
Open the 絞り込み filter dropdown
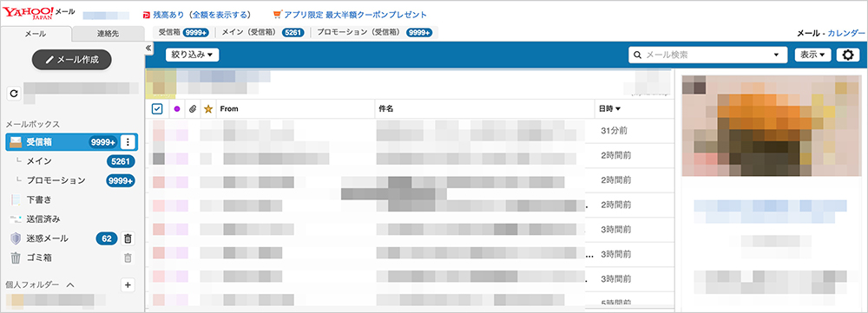[192, 55]
